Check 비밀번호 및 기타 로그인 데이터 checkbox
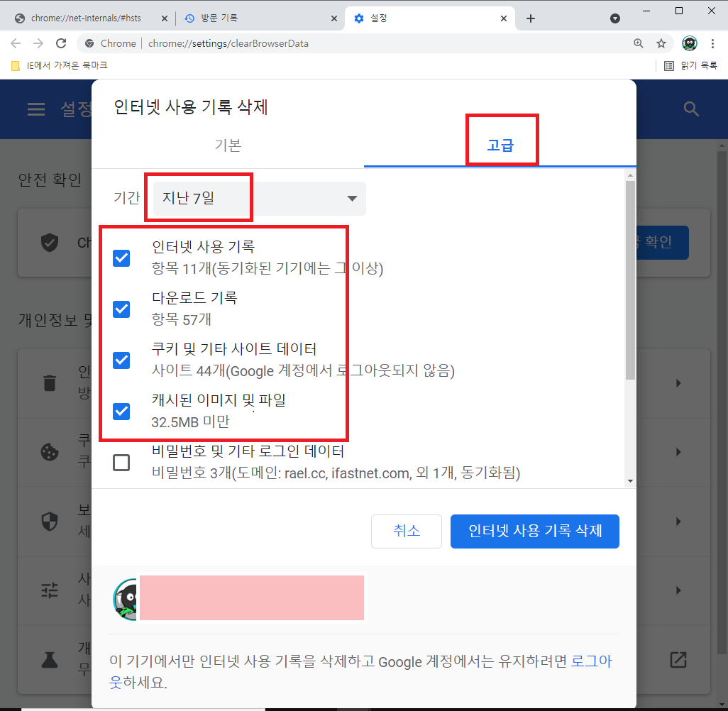This screenshot has height=711, width=728. (121, 463)
